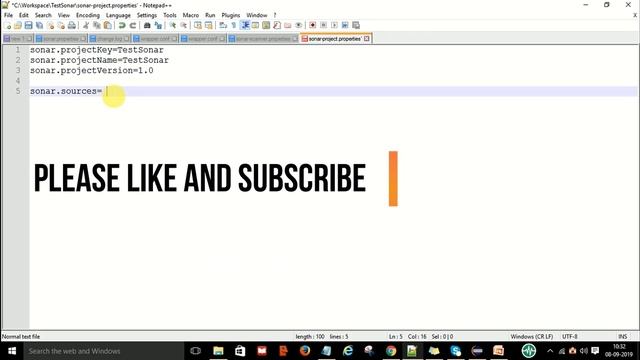Click the INS insert mode indicator
Image resolution: width=640 pixels, height=360 pixels.
pyautogui.click(x=622, y=337)
